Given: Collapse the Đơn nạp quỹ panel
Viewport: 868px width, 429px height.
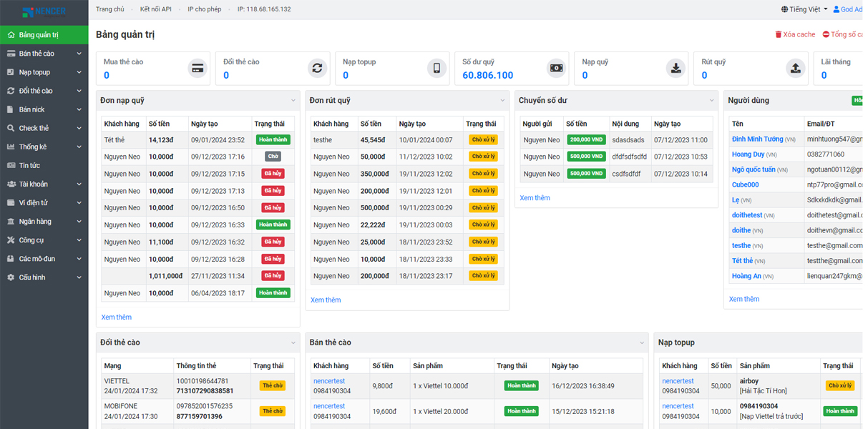Looking at the screenshot, I should click(x=293, y=101).
